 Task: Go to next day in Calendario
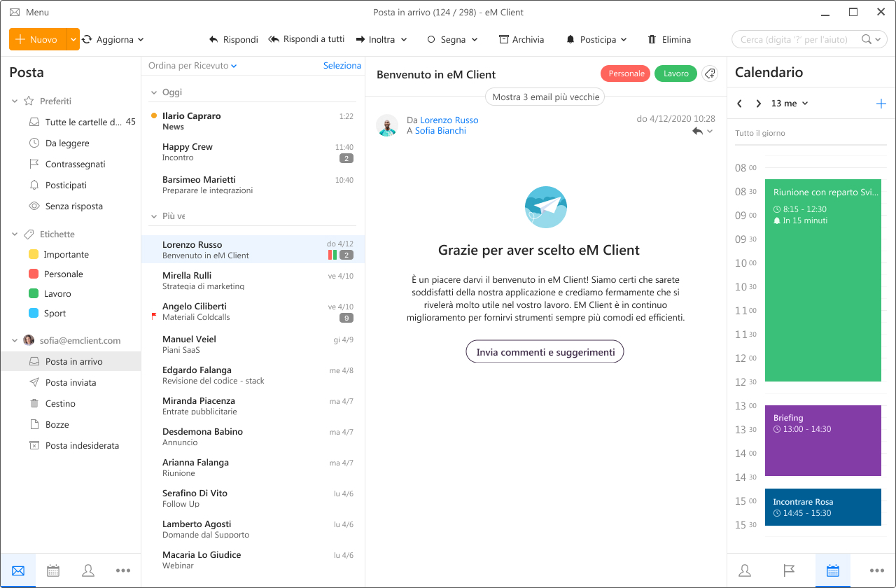pyautogui.click(x=758, y=104)
